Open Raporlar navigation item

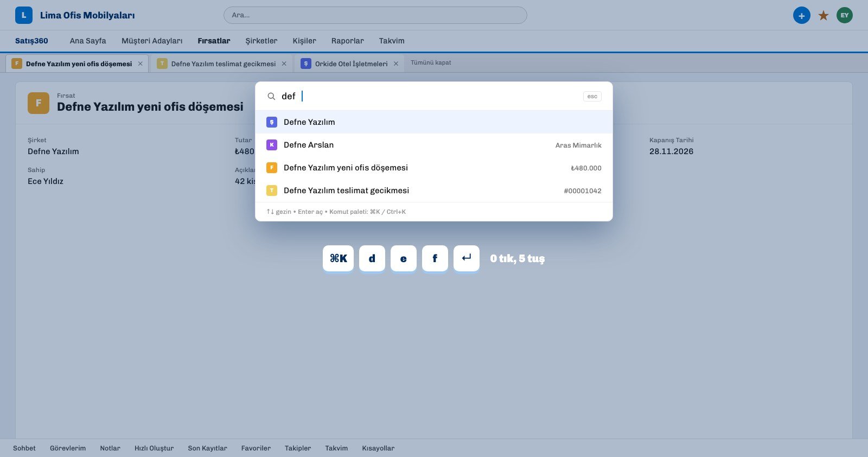point(348,41)
